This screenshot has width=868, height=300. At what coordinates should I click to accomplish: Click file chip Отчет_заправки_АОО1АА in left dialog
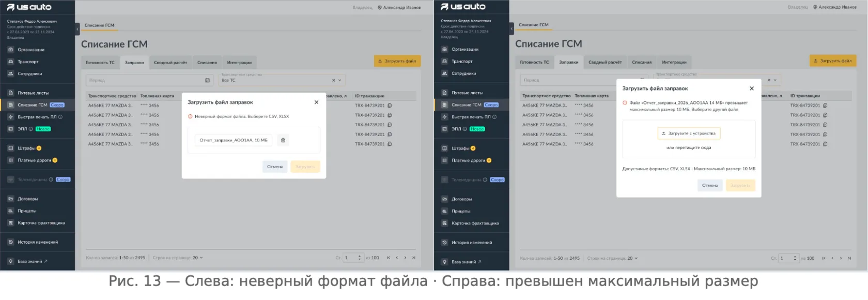(x=234, y=140)
